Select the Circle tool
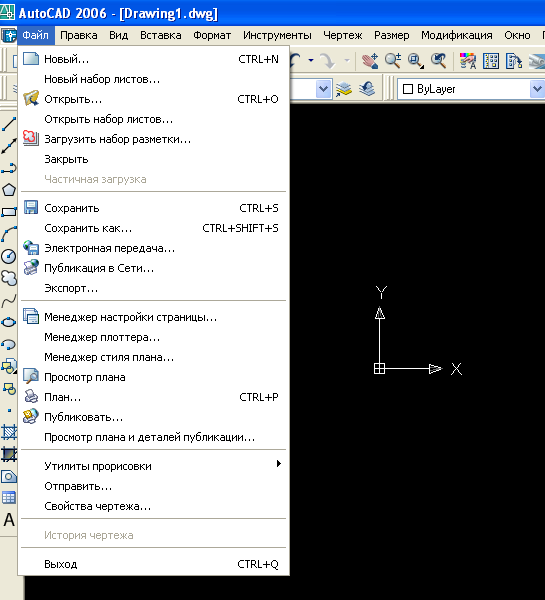The image size is (545, 600). click(x=8, y=256)
